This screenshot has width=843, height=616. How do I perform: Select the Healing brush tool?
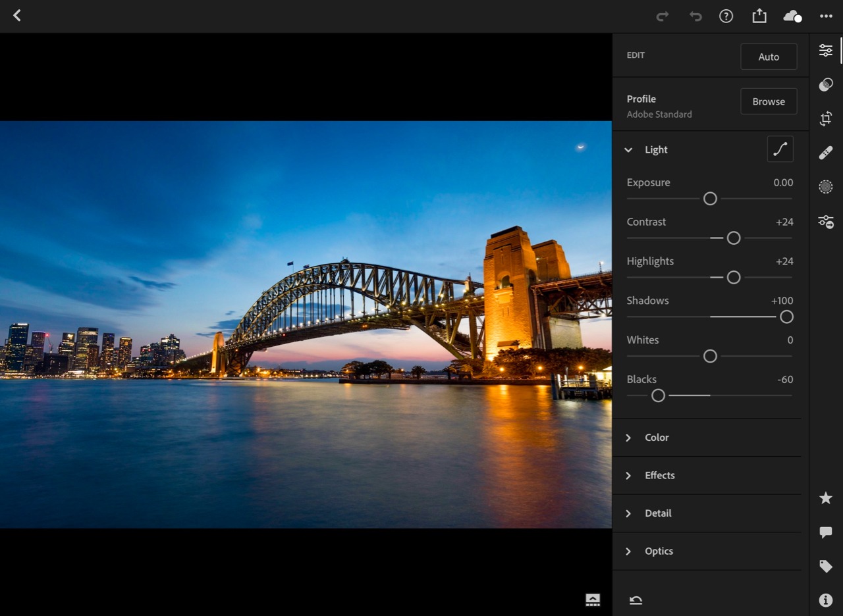coord(826,153)
